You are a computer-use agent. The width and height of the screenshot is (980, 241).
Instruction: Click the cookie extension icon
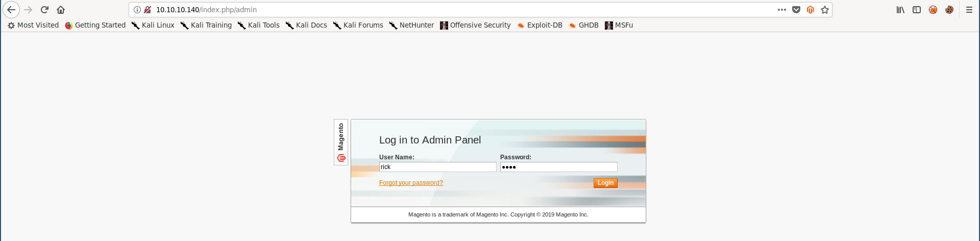(x=949, y=10)
